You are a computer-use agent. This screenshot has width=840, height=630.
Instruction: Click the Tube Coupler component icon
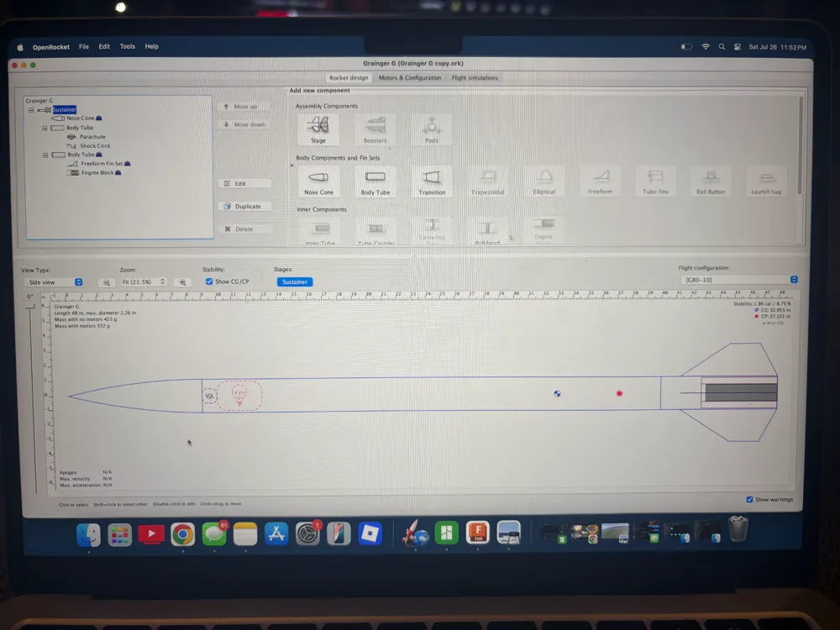(x=376, y=232)
